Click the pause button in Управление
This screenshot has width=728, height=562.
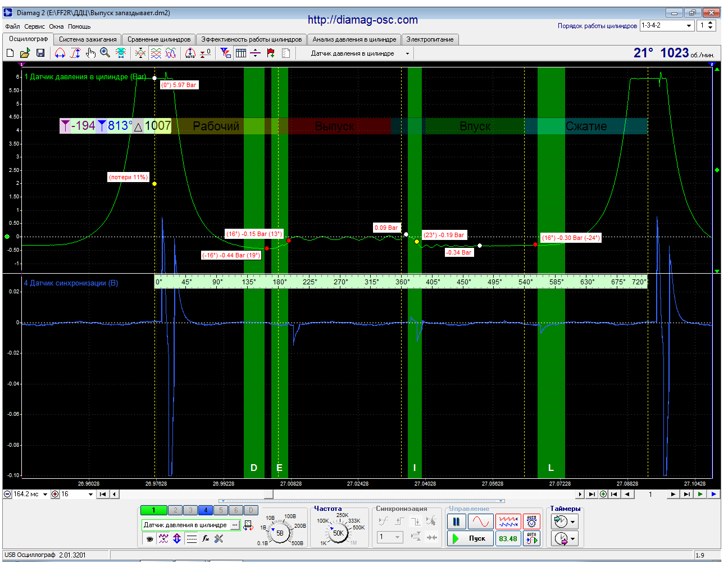tap(456, 522)
